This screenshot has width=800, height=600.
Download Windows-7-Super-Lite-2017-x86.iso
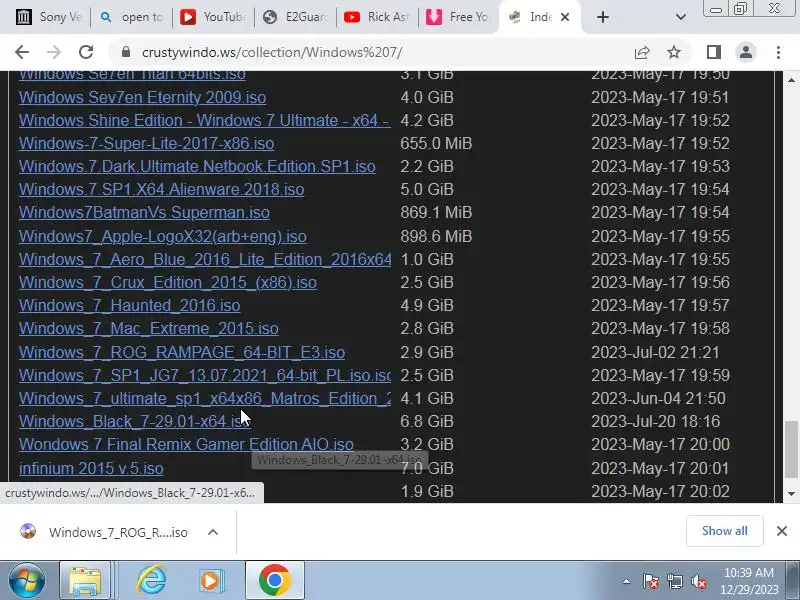(x=146, y=143)
